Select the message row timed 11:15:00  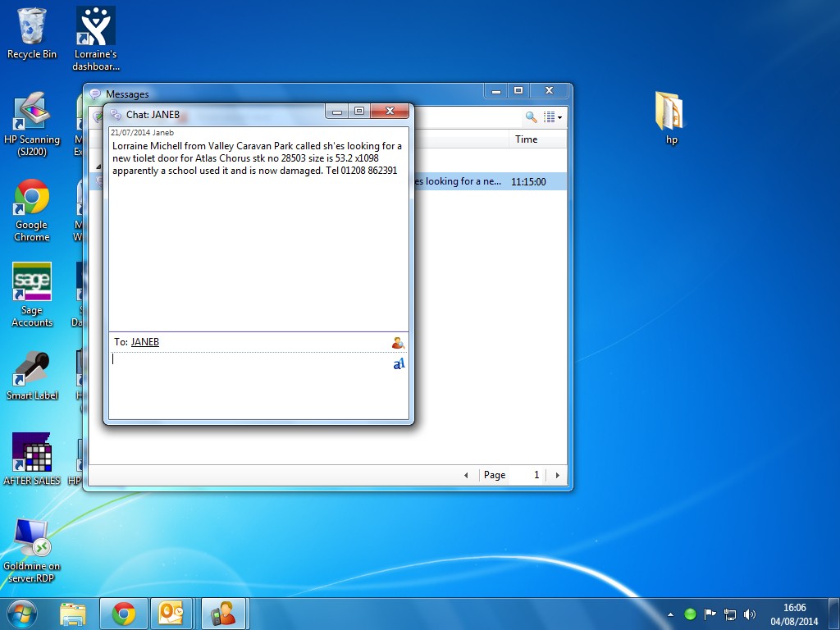492,181
